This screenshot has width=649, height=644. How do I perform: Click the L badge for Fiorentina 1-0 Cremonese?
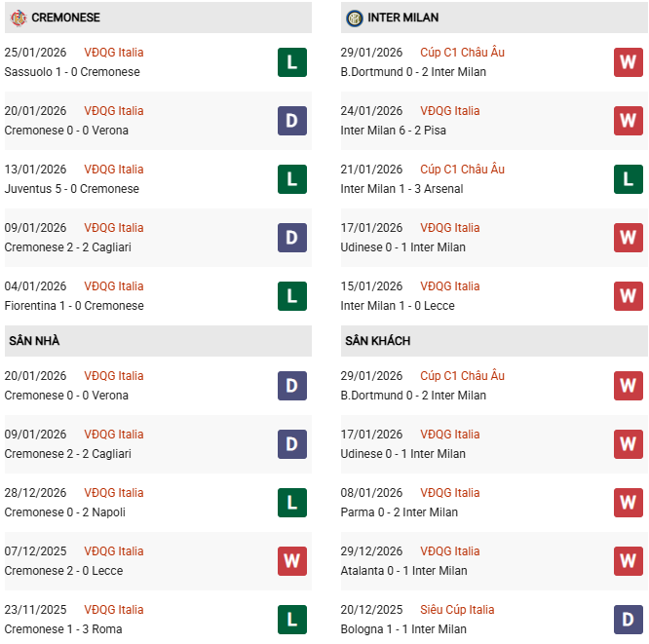[x=292, y=296]
